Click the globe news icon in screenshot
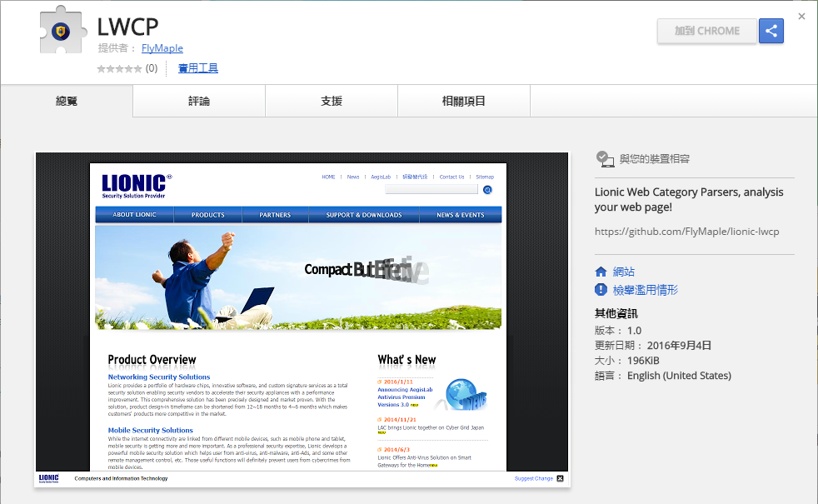Viewport: 818px width, 504px height. click(x=464, y=395)
